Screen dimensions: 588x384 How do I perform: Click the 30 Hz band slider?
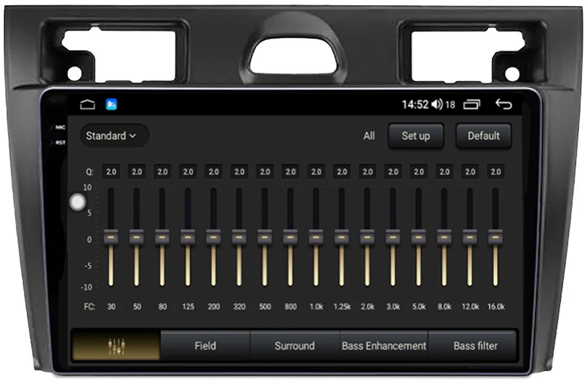pyautogui.click(x=111, y=237)
